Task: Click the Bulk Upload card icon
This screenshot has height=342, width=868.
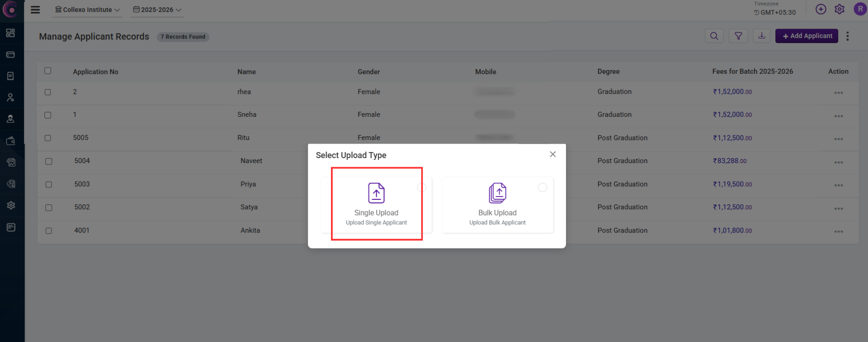Action: coord(497,193)
